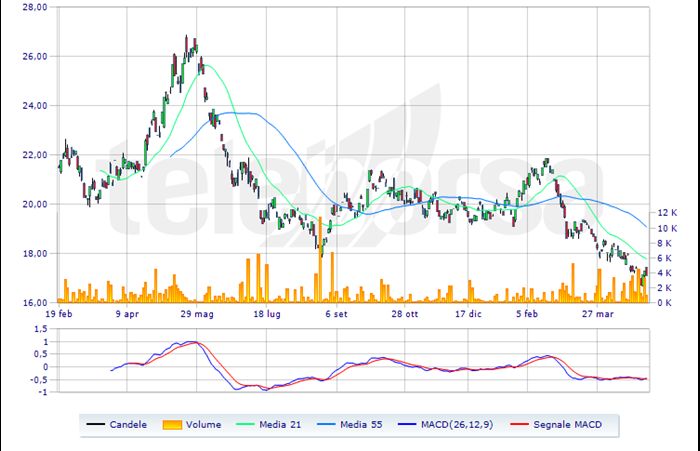700x451 pixels.
Task: Click the 0,5 MACD axis label
Action: pos(40,354)
